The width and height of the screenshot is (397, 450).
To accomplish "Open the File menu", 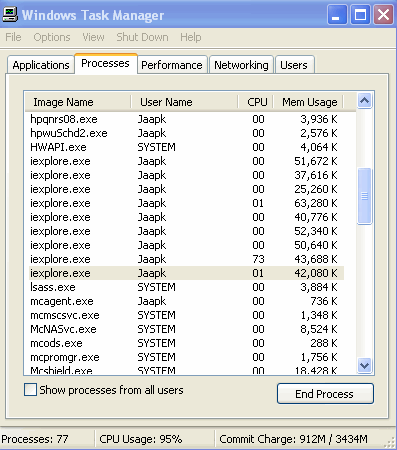I will [13, 37].
